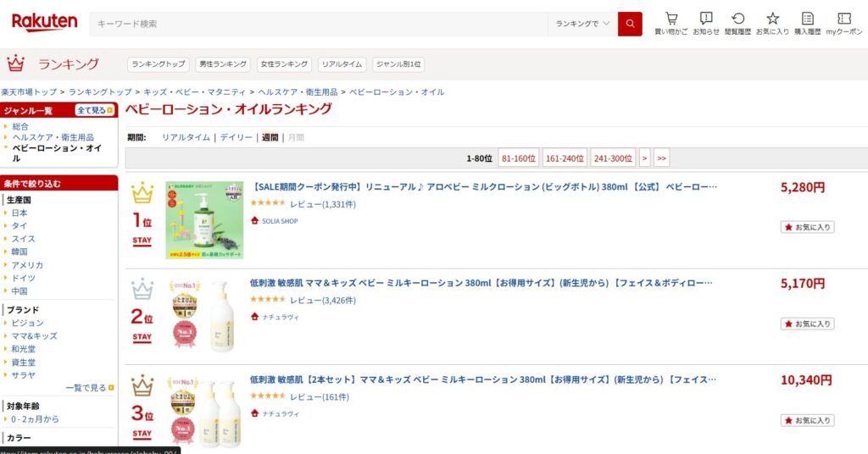Add rank 1 item to お気に入り
The height and width of the screenshot is (454, 868).
click(808, 227)
